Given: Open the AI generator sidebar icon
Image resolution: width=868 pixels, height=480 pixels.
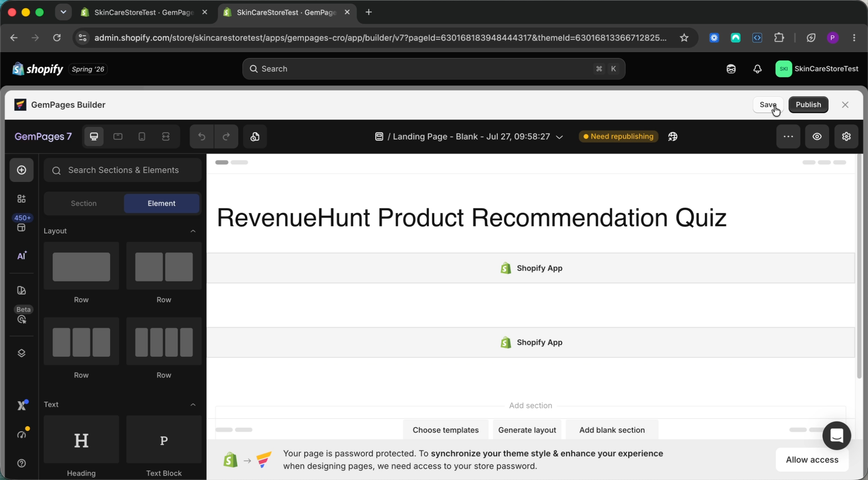Looking at the screenshot, I should pyautogui.click(x=21, y=256).
